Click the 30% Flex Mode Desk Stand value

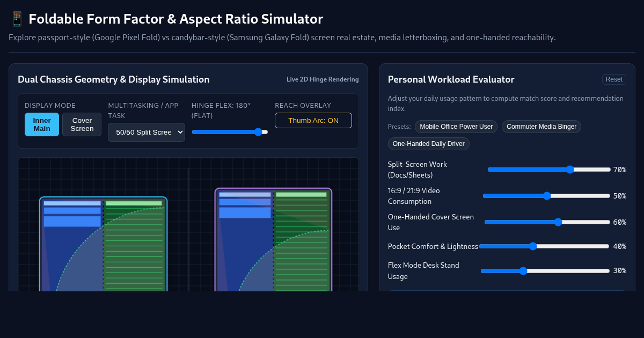[x=620, y=271]
